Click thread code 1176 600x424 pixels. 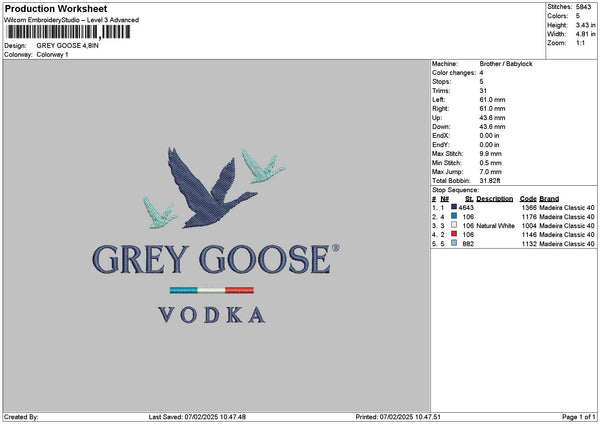pyautogui.click(x=529, y=217)
